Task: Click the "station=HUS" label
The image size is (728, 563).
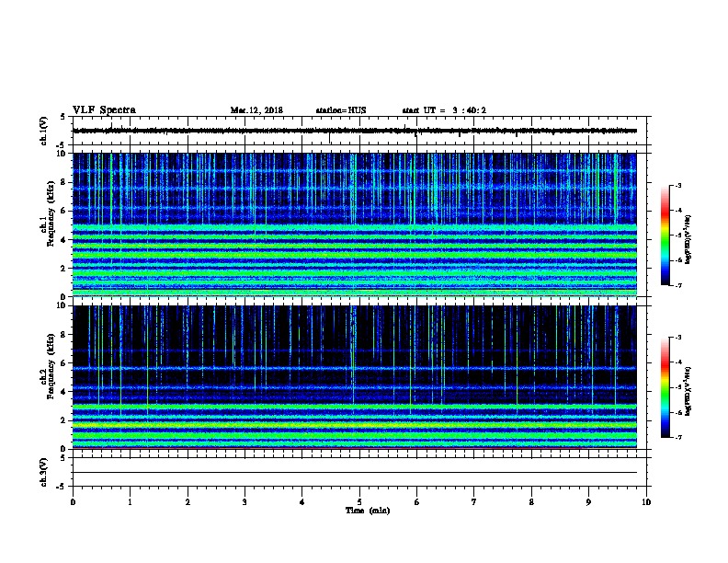Action: [341, 110]
